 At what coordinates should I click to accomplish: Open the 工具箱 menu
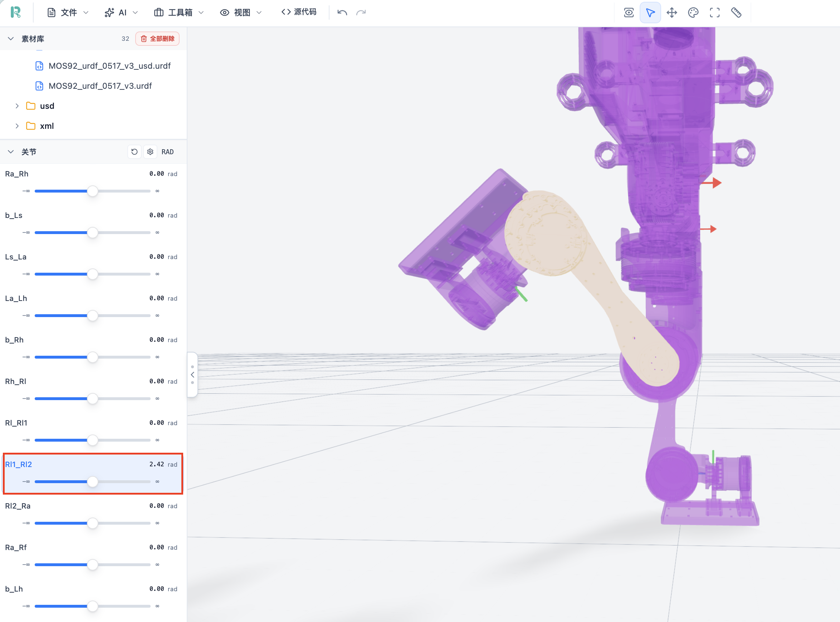tap(179, 13)
